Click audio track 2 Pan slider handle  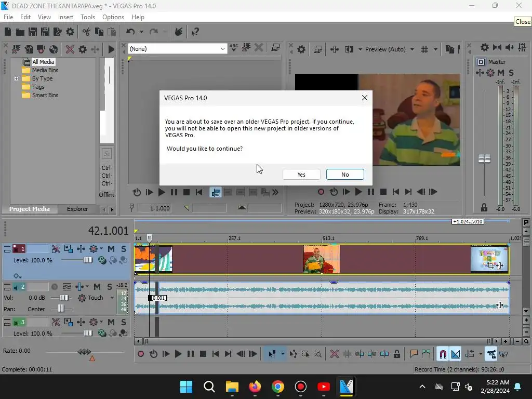pos(61,309)
